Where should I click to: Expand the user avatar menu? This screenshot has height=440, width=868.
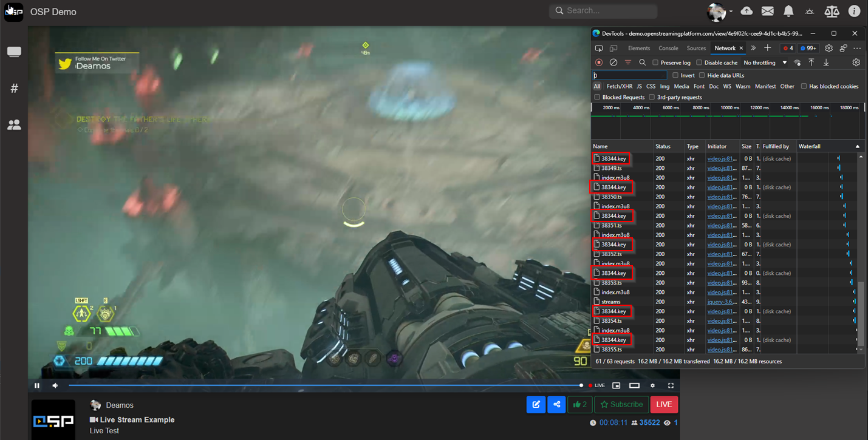click(720, 12)
